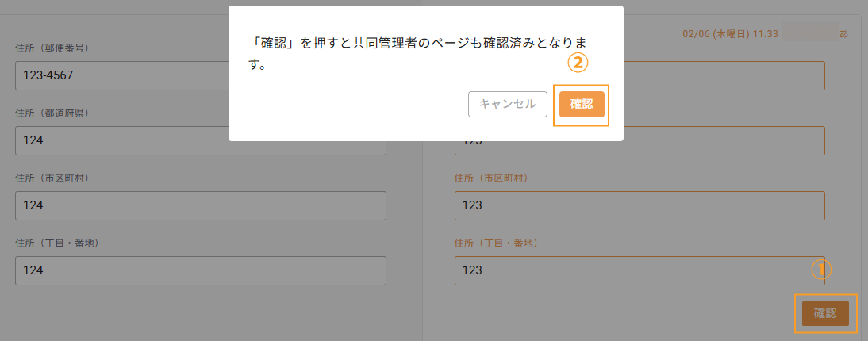
Task: Select the left 市区町村 field containing 124
Action: click(x=201, y=205)
